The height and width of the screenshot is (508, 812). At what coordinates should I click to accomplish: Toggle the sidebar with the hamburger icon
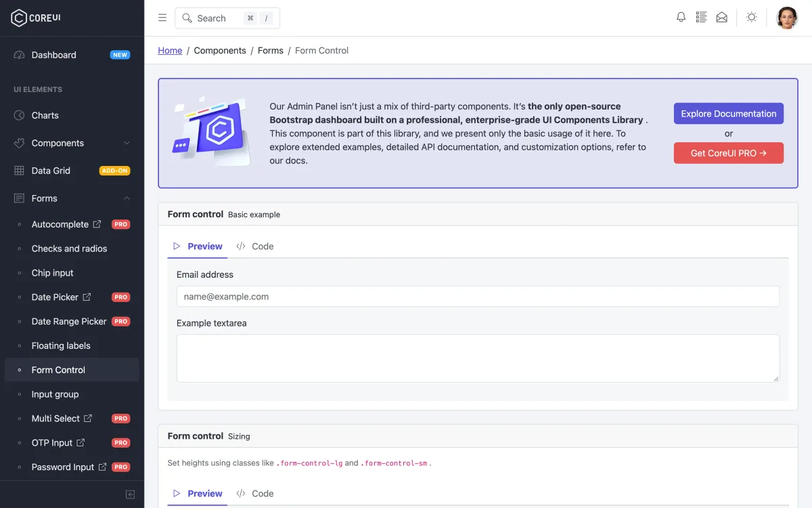click(162, 18)
